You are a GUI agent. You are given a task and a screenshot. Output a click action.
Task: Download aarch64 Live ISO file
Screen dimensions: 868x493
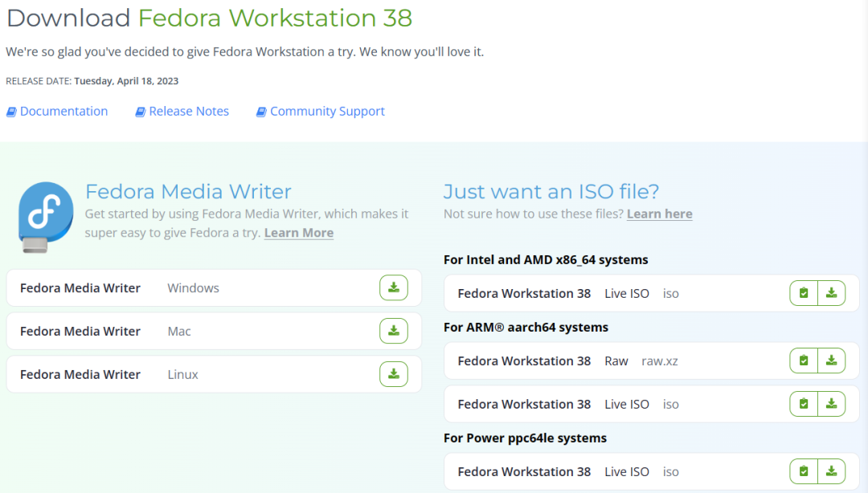(832, 404)
